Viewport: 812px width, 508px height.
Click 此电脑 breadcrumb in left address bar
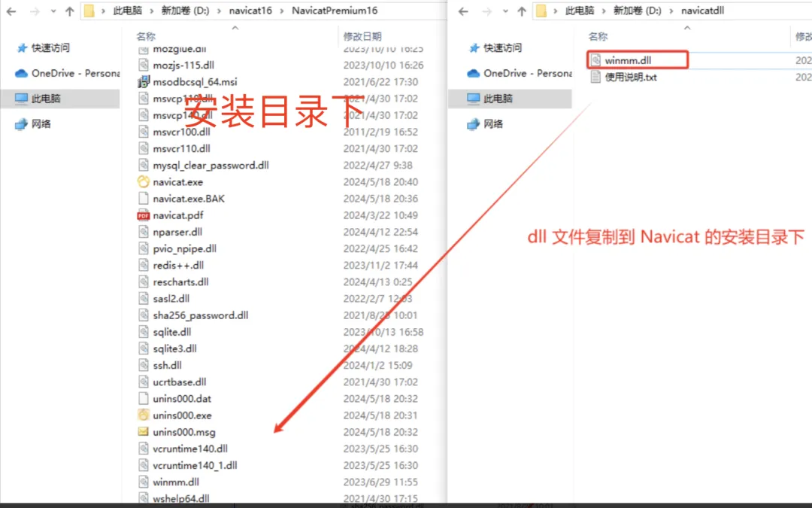point(127,11)
